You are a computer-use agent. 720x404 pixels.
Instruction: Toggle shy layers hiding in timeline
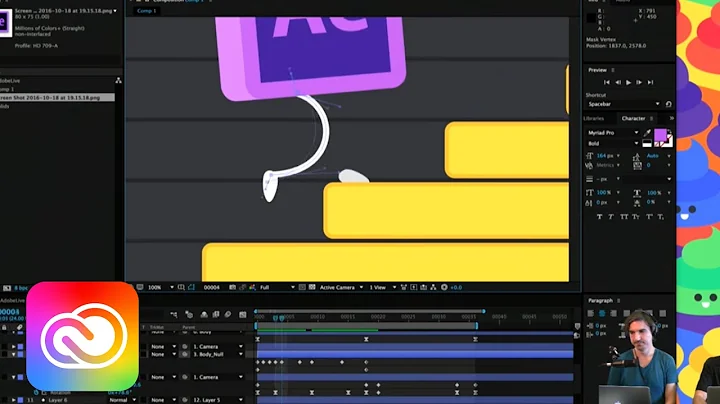point(204,314)
